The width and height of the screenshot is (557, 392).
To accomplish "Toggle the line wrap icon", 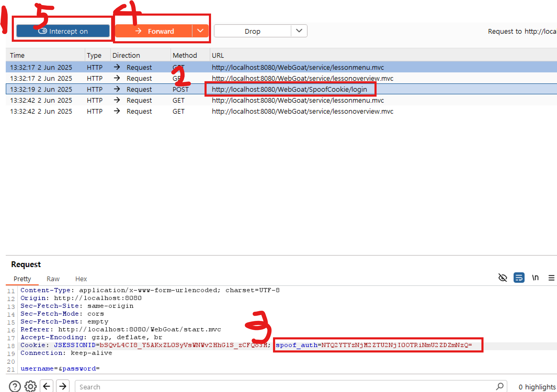I will coord(519,278).
